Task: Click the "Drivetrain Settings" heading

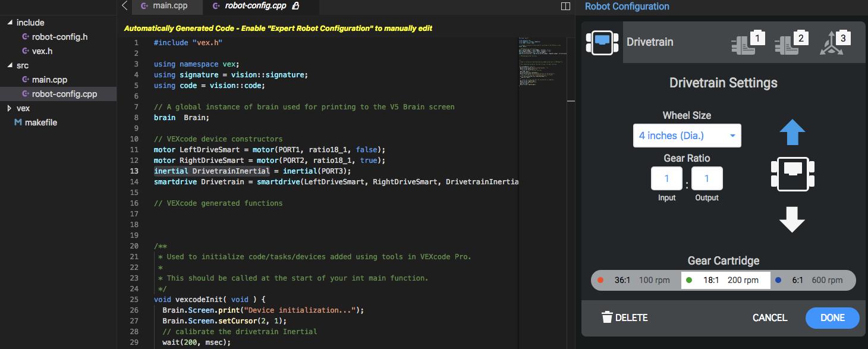Action: pyautogui.click(x=724, y=83)
